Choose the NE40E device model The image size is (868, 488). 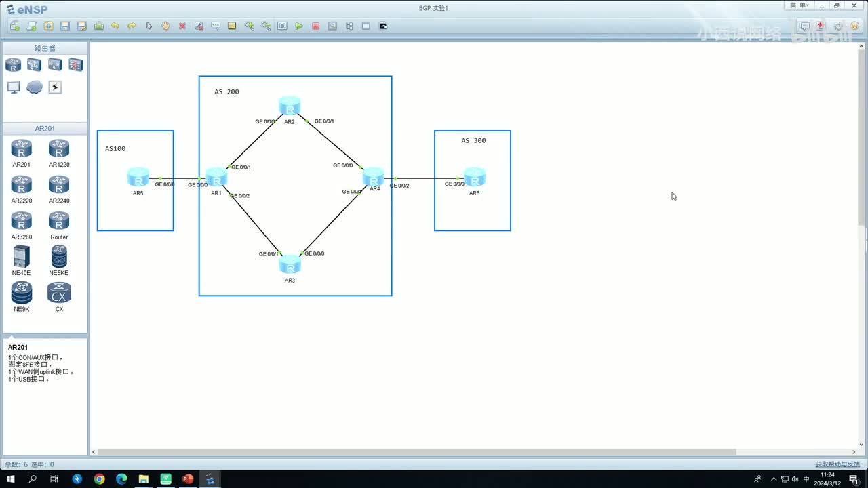(x=22, y=261)
